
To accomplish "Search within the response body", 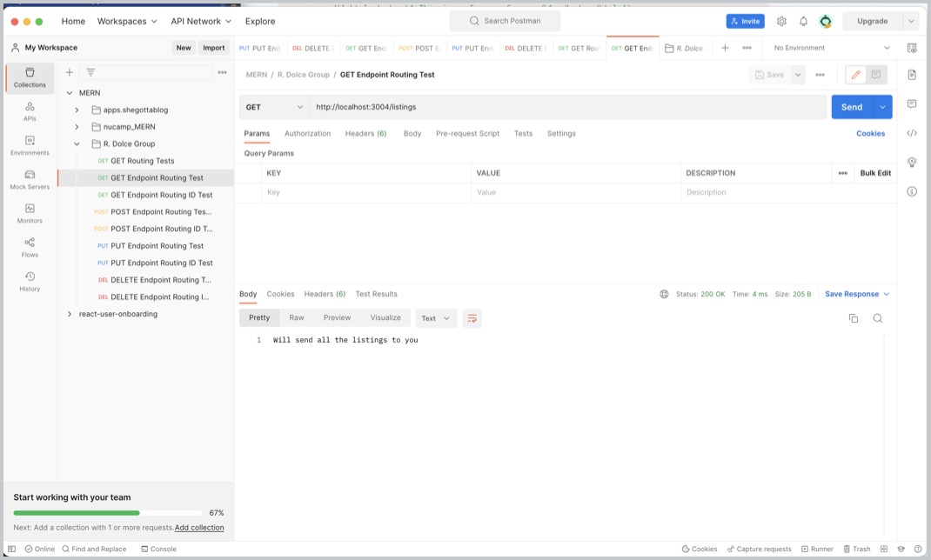I will (x=878, y=318).
